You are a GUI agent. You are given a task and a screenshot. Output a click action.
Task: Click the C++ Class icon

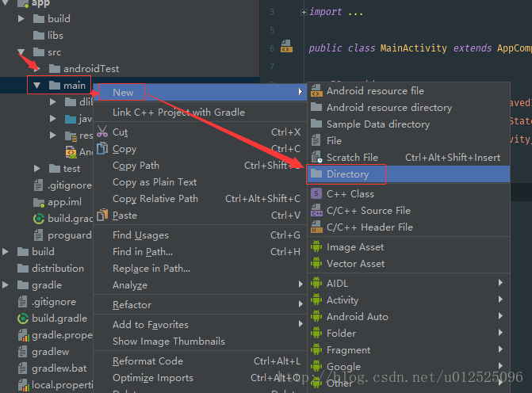point(316,193)
